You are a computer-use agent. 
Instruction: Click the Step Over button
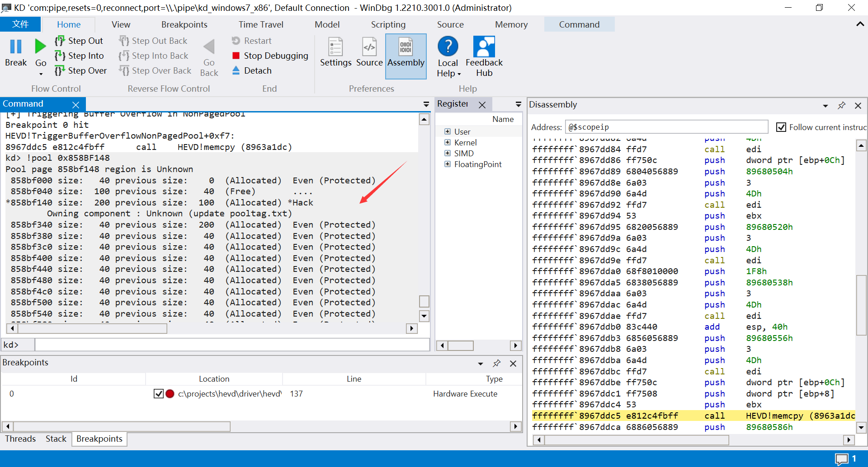(x=80, y=70)
